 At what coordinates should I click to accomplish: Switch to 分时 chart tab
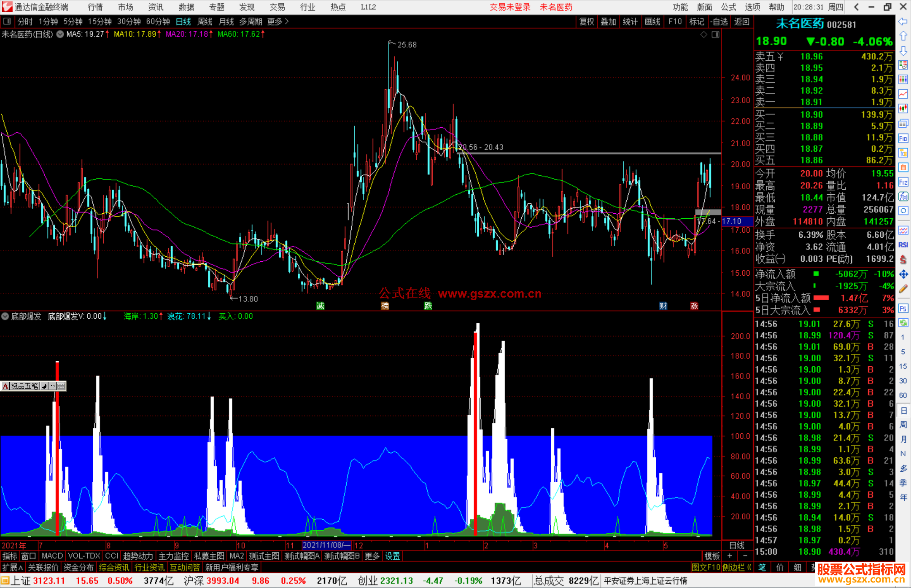pyautogui.click(x=25, y=21)
